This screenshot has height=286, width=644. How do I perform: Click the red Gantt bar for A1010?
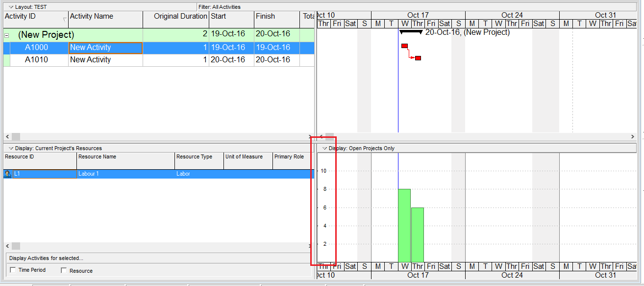pyautogui.click(x=418, y=58)
